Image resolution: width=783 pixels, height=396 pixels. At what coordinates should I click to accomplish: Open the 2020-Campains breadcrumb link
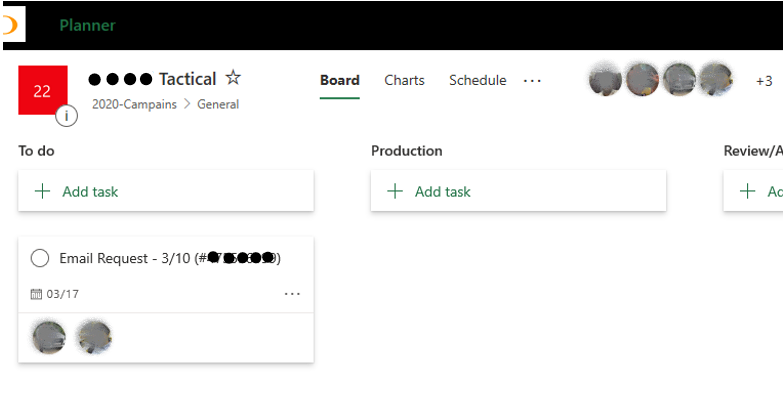(134, 104)
